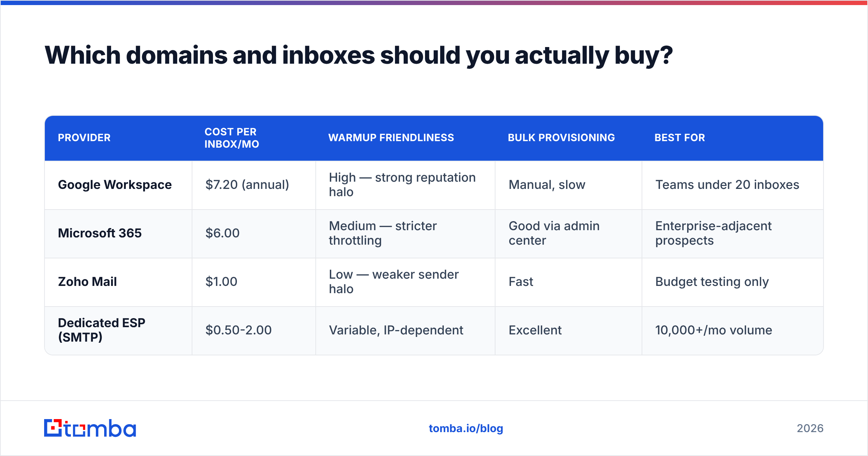Viewport: 868px width, 456px height.
Task: Click the "Manual, slow" cell
Action: point(569,185)
